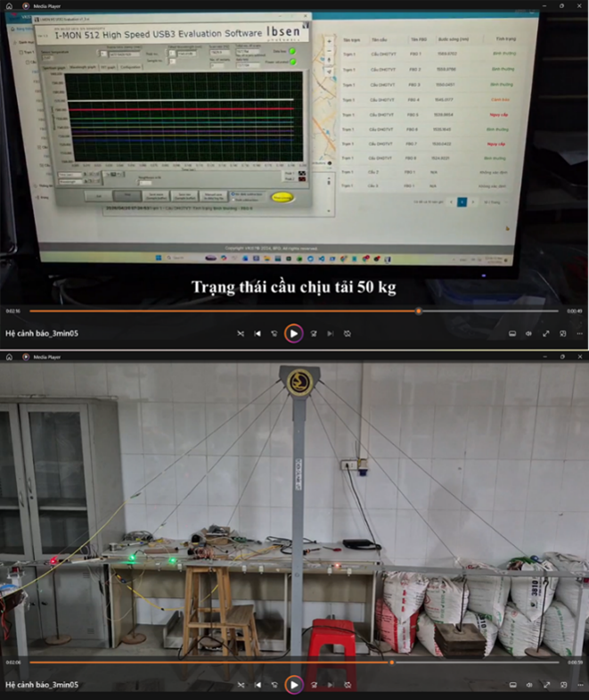Toggle repeat in the top Media Player
This screenshot has height=700, width=589.
pos(348,334)
